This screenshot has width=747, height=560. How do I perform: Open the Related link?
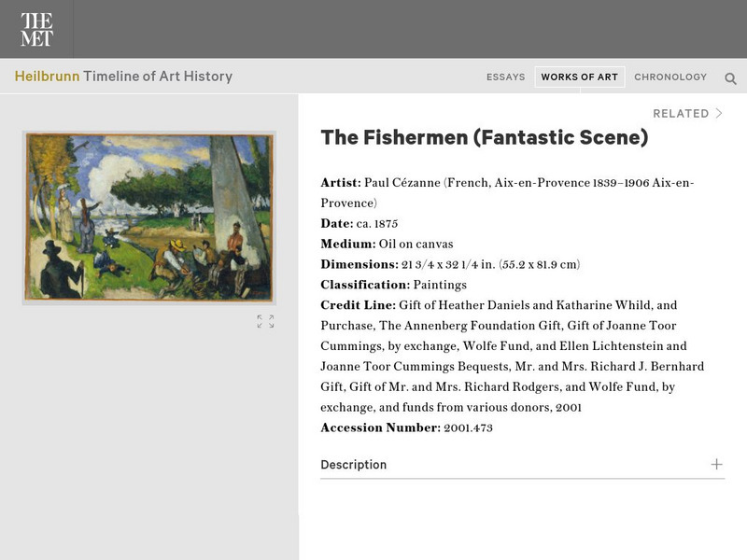pyautogui.click(x=681, y=114)
